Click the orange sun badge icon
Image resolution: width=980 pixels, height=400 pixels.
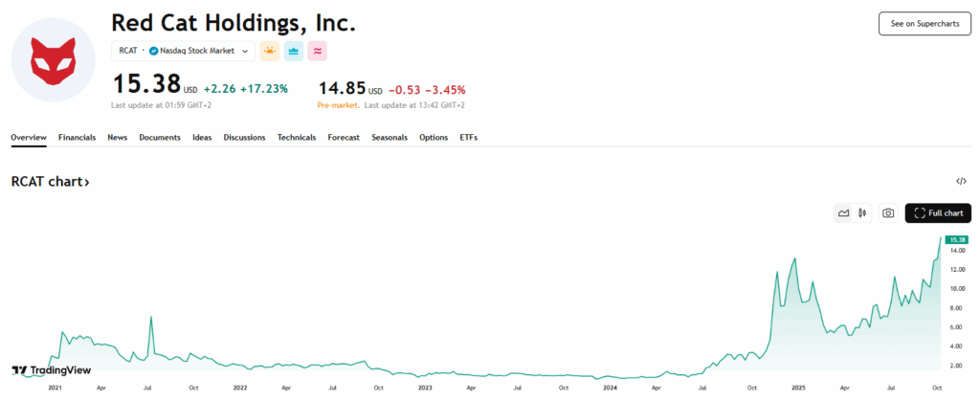tap(268, 51)
